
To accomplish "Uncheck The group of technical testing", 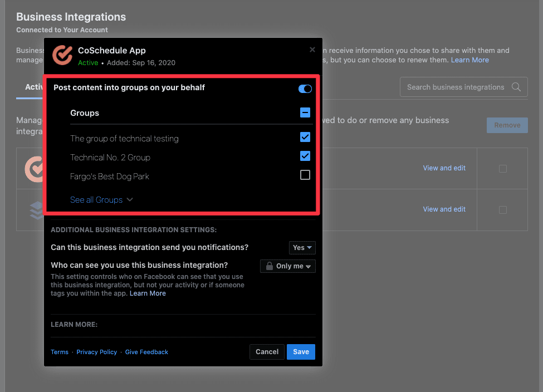I will pyautogui.click(x=305, y=137).
